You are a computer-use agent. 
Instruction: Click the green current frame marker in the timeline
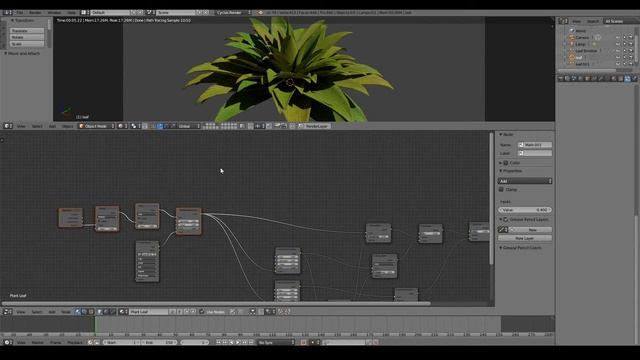pos(95,326)
